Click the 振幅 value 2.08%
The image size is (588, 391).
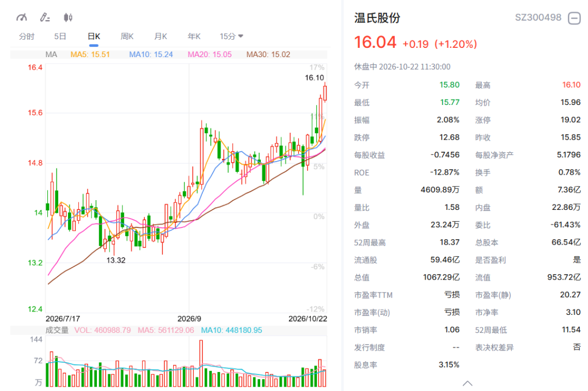[x=448, y=120]
